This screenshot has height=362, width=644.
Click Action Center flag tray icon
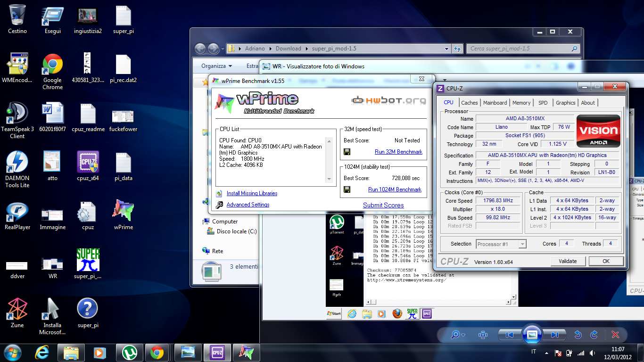point(558,353)
